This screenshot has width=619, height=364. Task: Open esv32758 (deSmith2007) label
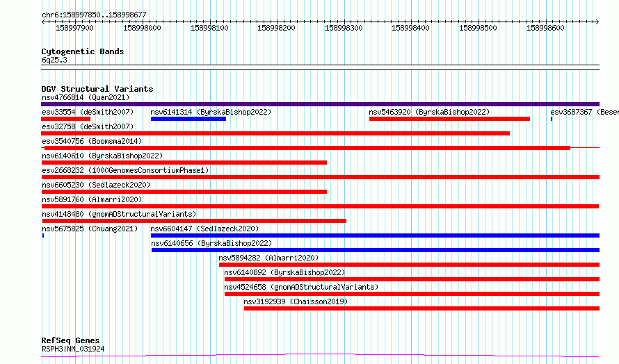tap(88, 126)
